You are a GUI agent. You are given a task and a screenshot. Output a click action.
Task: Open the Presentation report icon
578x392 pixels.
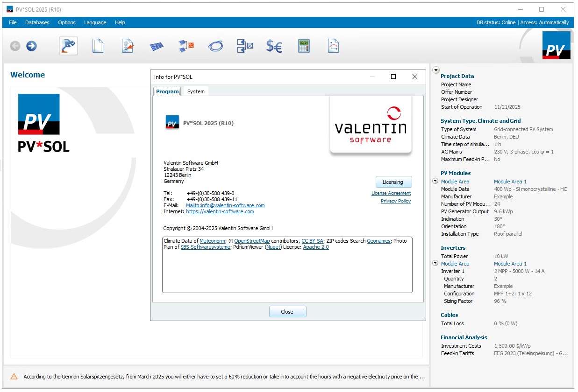coord(333,46)
